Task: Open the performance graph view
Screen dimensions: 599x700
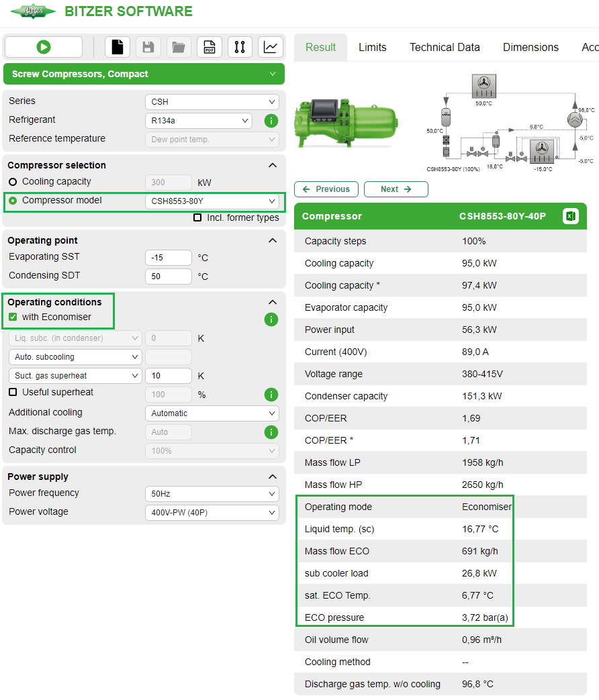Action: pos(271,47)
